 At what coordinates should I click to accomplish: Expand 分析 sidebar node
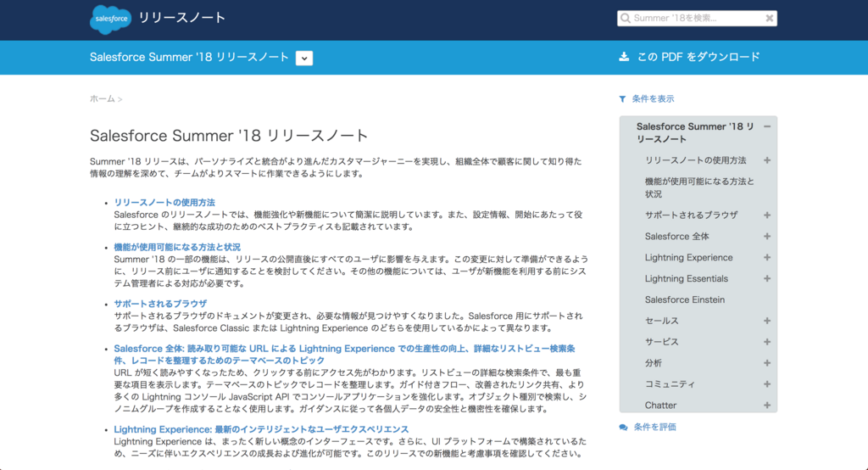tap(767, 362)
